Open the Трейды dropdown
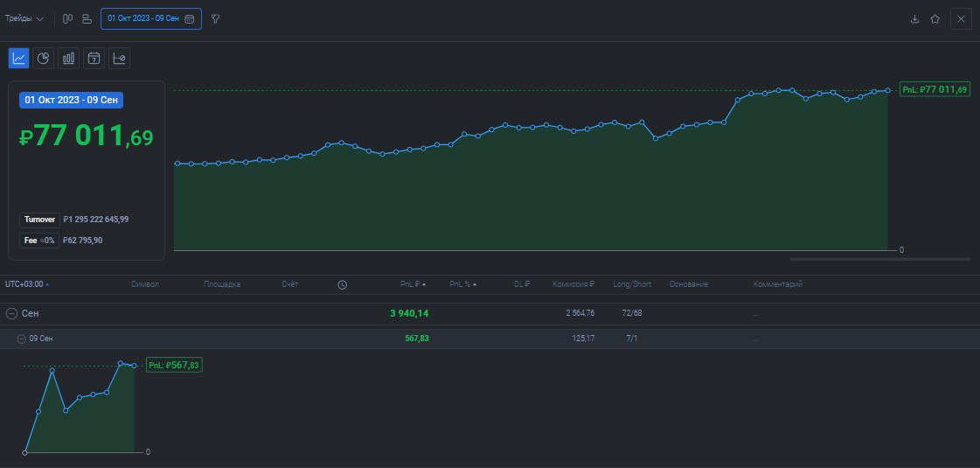This screenshot has width=980, height=468. pyautogui.click(x=24, y=18)
